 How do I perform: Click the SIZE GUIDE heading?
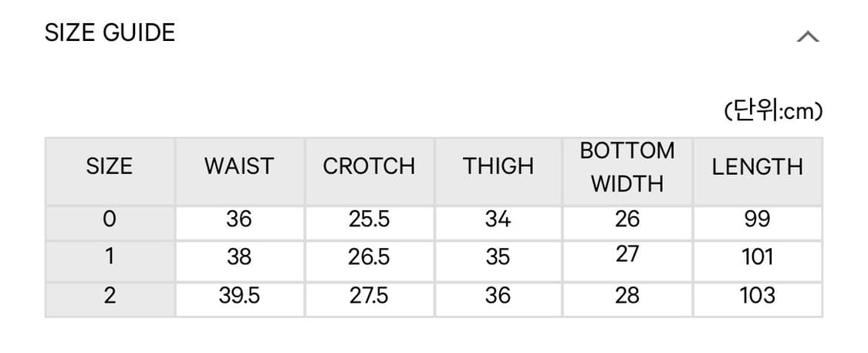pyautogui.click(x=110, y=33)
